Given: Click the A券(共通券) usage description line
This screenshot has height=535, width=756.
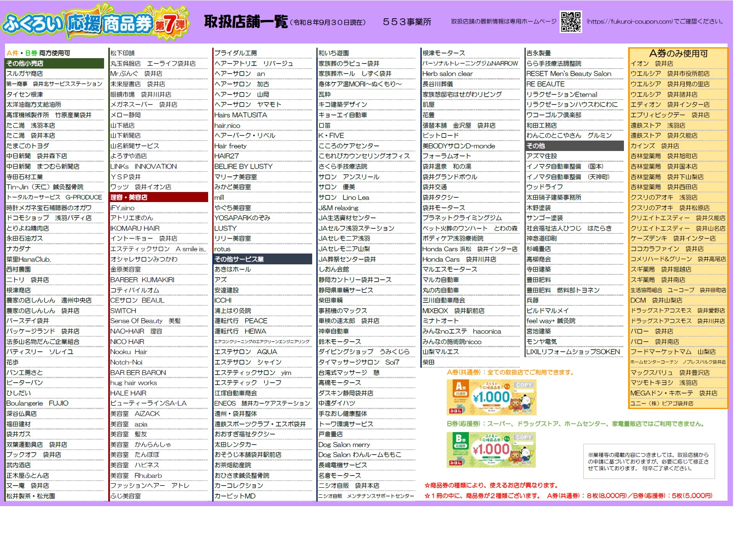Looking at the screenshot, I should click(x=510, y=373).
